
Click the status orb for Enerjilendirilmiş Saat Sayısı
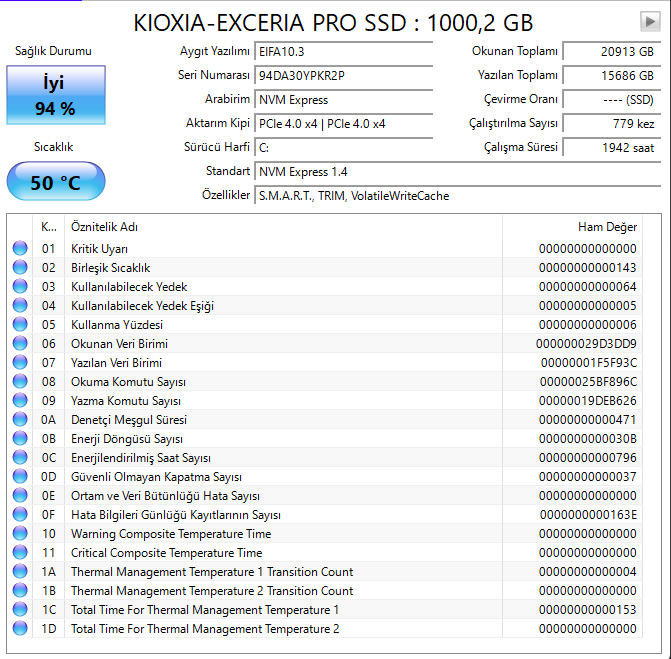coord(20,457)
